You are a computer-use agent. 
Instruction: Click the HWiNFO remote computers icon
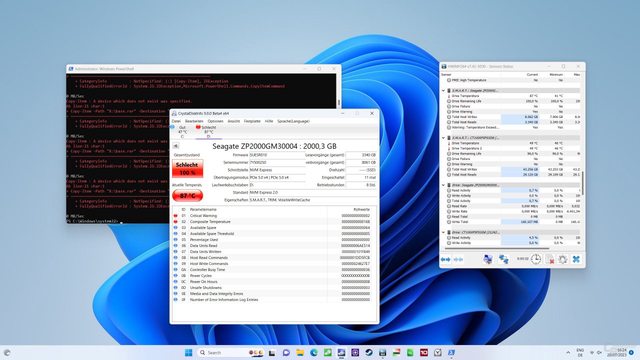coord(487,259)
